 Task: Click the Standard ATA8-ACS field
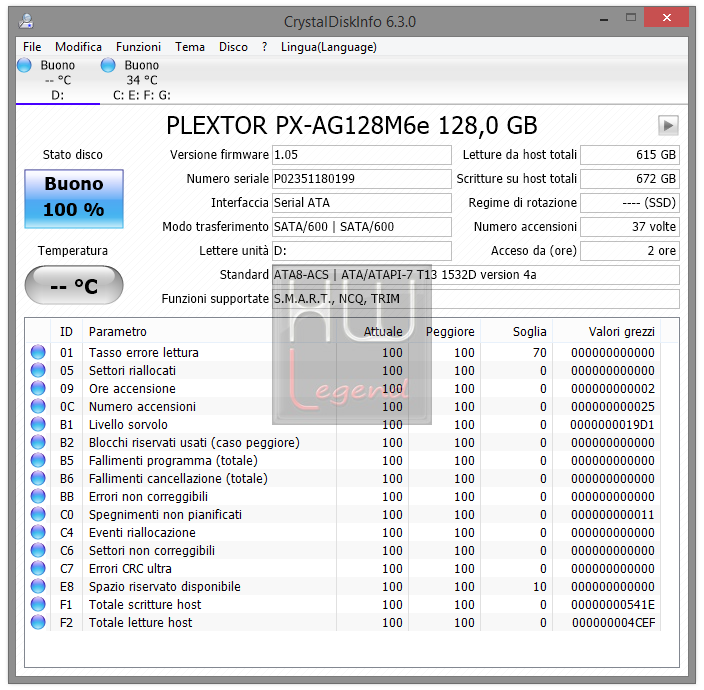tap(476, 275)
